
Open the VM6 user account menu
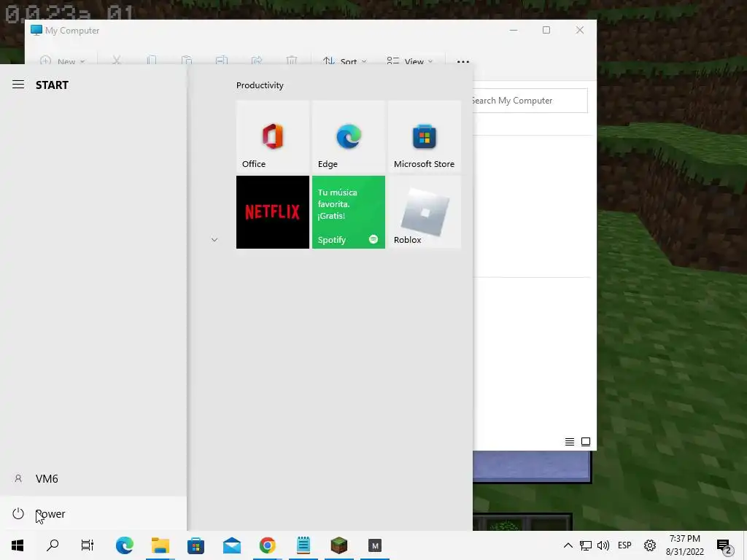[x=93, y=478]
